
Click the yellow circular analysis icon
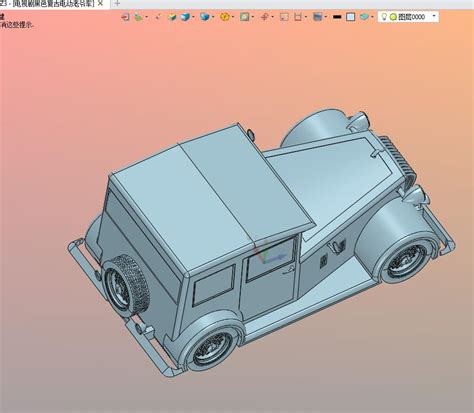coord(225,17)
